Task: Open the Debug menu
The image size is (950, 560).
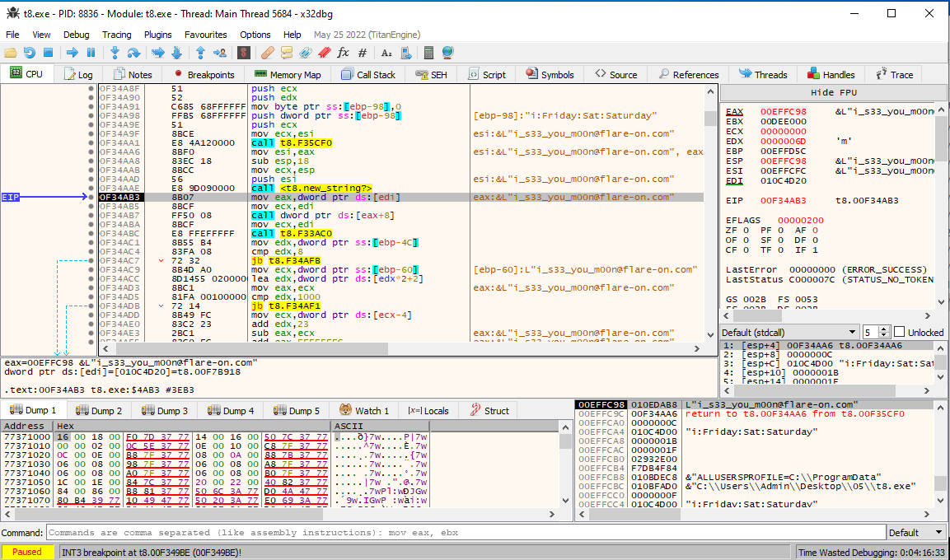Action: tap(77, 35)
